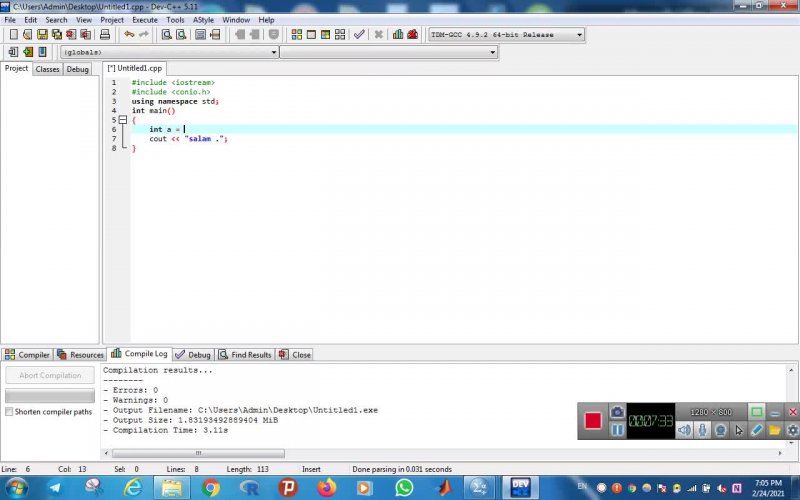Click the Close file toolbar icon

pos(71,35)
